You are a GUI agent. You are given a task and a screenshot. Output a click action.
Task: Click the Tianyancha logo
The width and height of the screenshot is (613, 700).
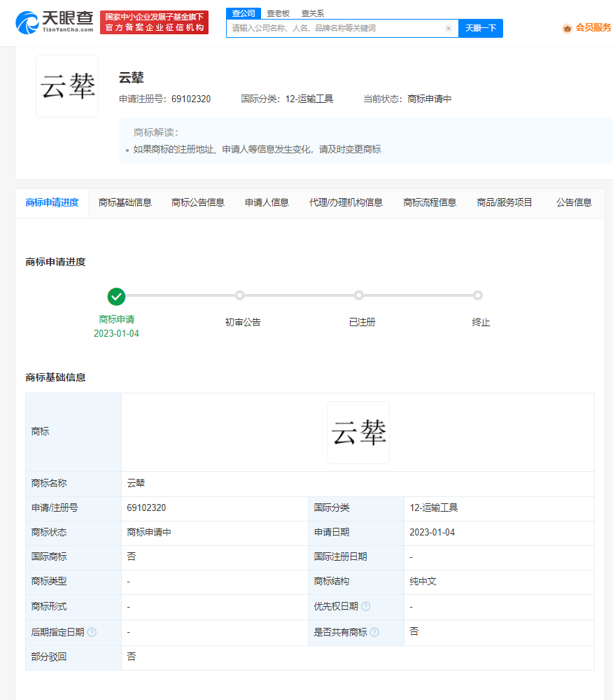point(55,22)
